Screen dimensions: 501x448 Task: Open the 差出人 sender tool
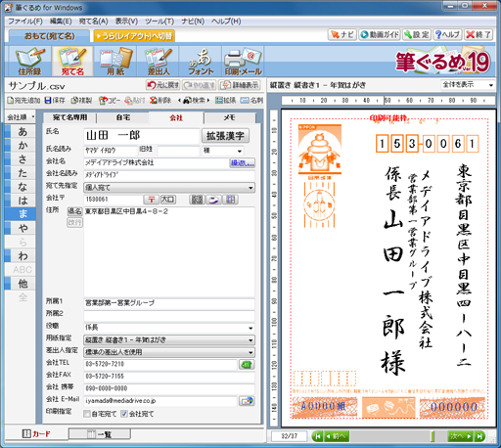159,62
